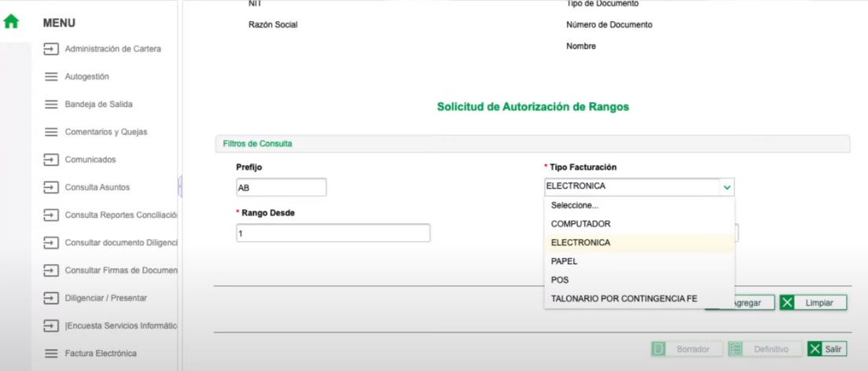The width and height of the screenshot is (868, 371).
Task: Click the hamburger icon beside Bandeja de Salida
Action: [x=51, y=105]
